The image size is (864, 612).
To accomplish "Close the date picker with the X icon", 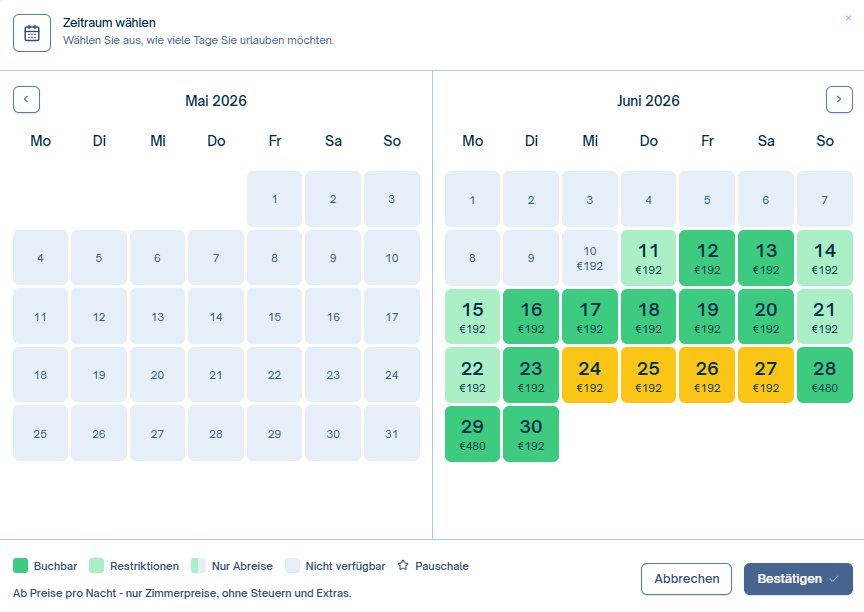I will 849,18.
